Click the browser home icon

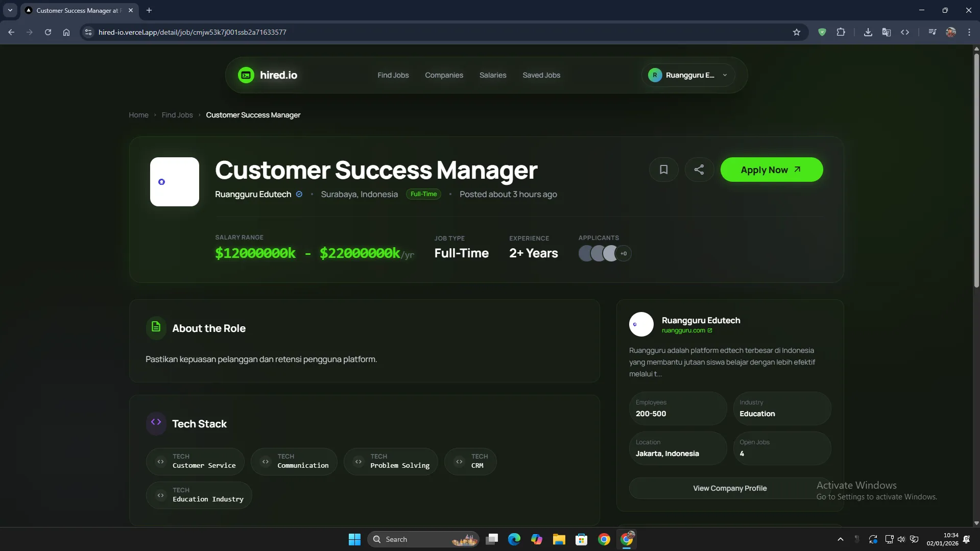pos(66,32)
